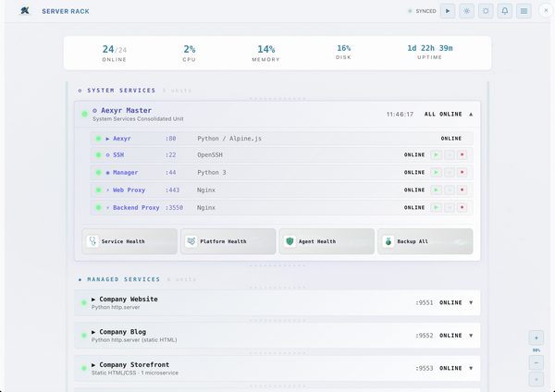The height and width of the screenshot is (392, 555).
Task: Restart the Web Proxy service with its middle button
Action: tap(450, 190)
